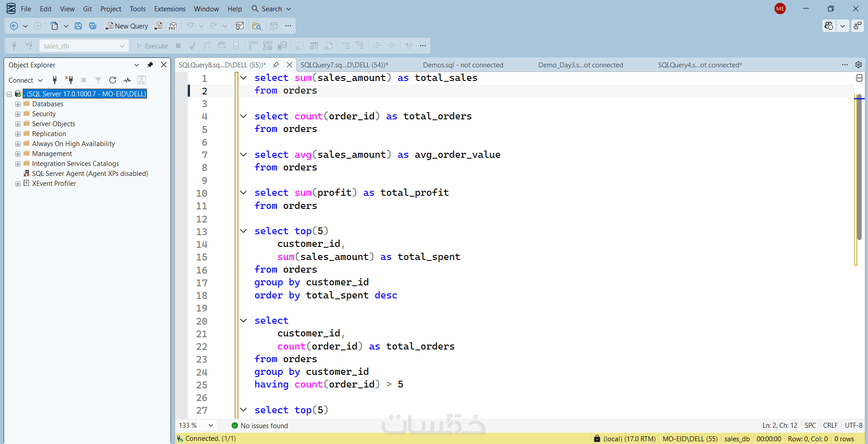Click the filter icon in Object Explorer
Image resolution: width=868 pixels, height=444 pixels.
pos(98,80)
